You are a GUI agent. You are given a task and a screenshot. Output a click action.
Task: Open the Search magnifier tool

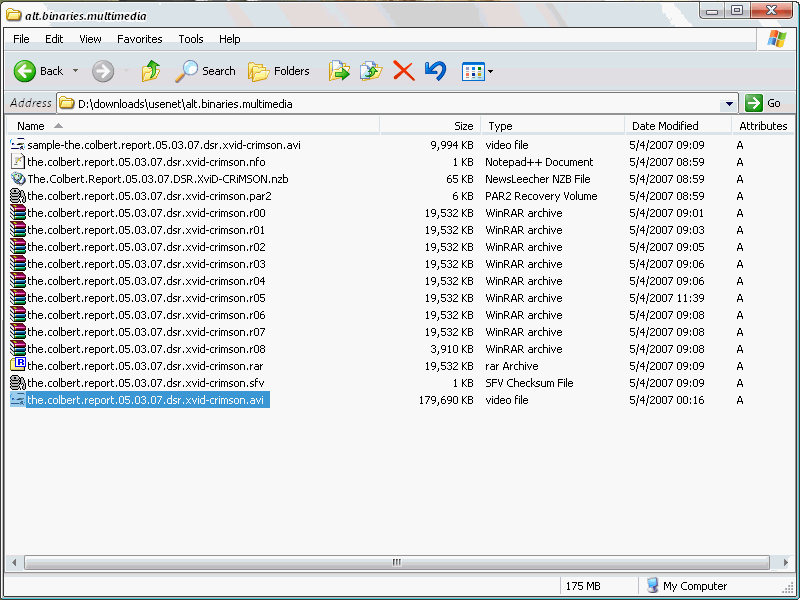coord(205,71)
